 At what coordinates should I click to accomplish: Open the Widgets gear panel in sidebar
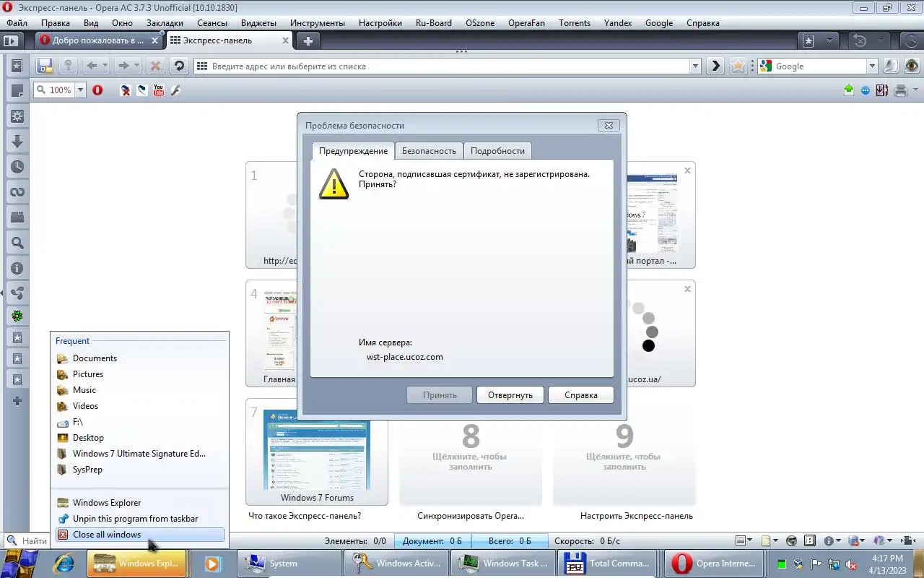(x=17, y=116)
